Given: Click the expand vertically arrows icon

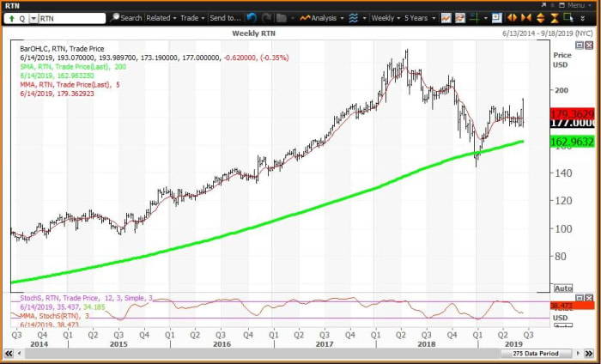Looking at the screenshot, I should pyautogui.click(x=540, y=18).
